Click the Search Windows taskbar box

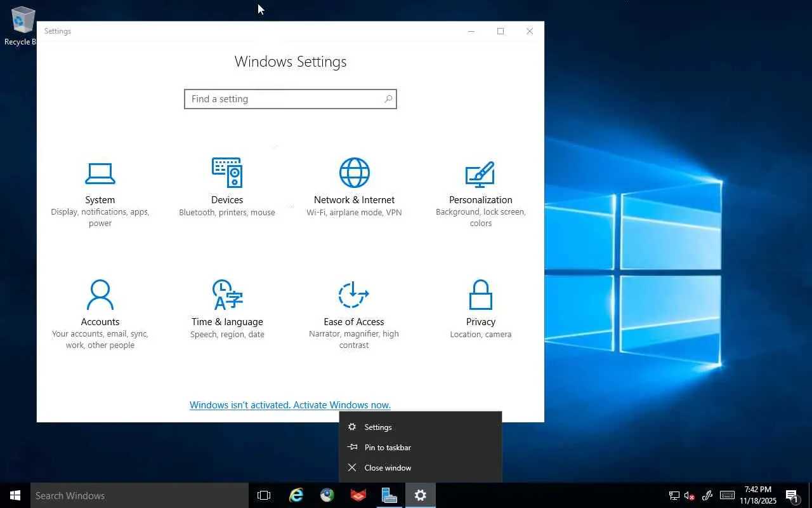click(140, 495)
